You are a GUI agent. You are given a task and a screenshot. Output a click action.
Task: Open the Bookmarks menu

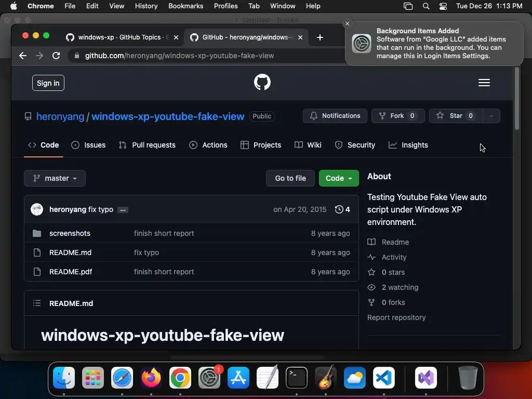pyautogui.click(x=185, y=6)
